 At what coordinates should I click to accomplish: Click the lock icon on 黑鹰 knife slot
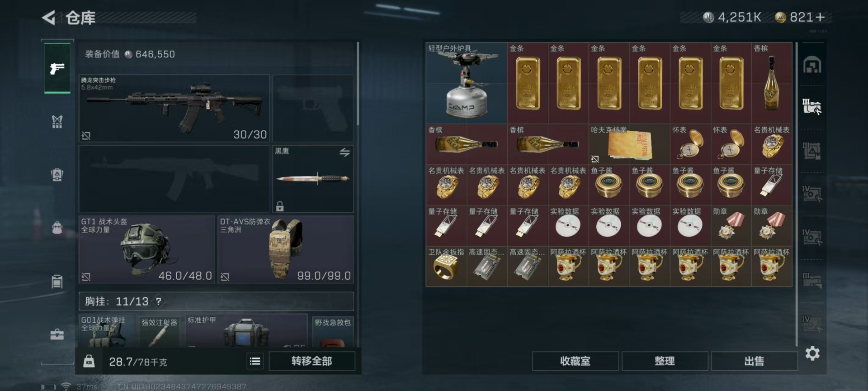coord(280,206)
